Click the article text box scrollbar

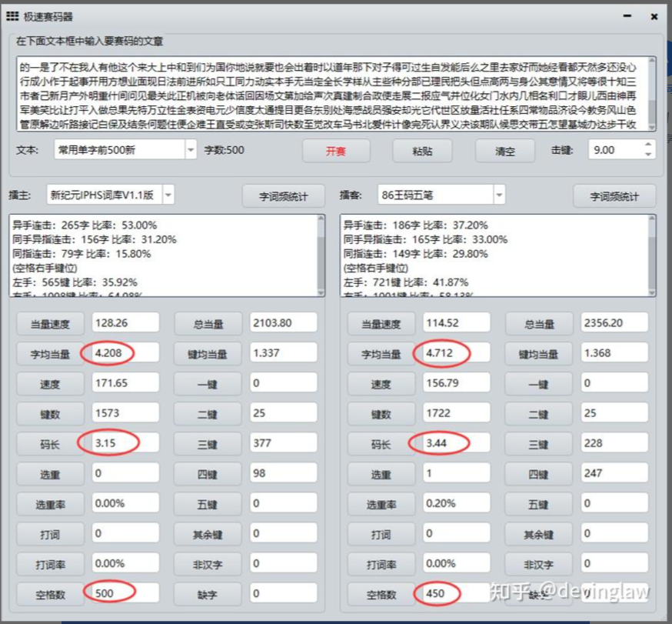point(652,94)
